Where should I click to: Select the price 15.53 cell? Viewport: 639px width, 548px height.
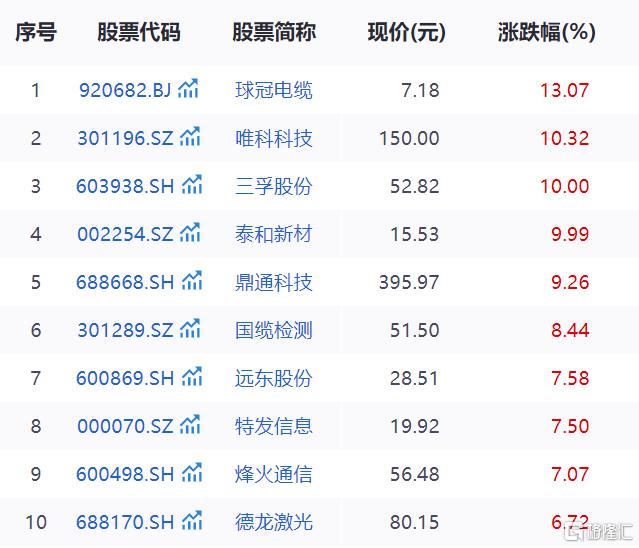[415, 234]
